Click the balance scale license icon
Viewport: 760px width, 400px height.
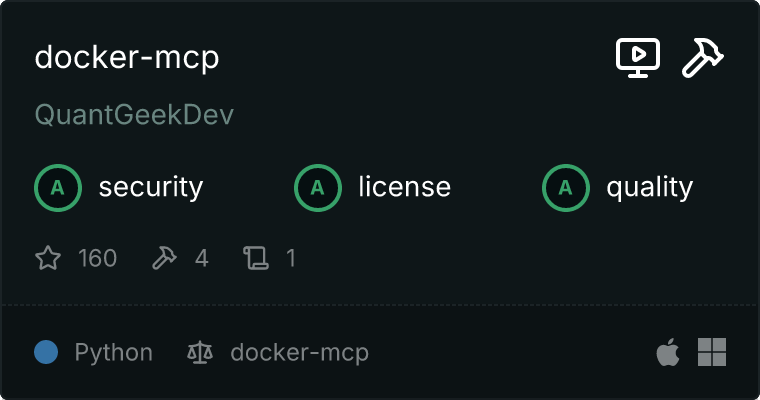pyautogui.click(x=200, y=352)
